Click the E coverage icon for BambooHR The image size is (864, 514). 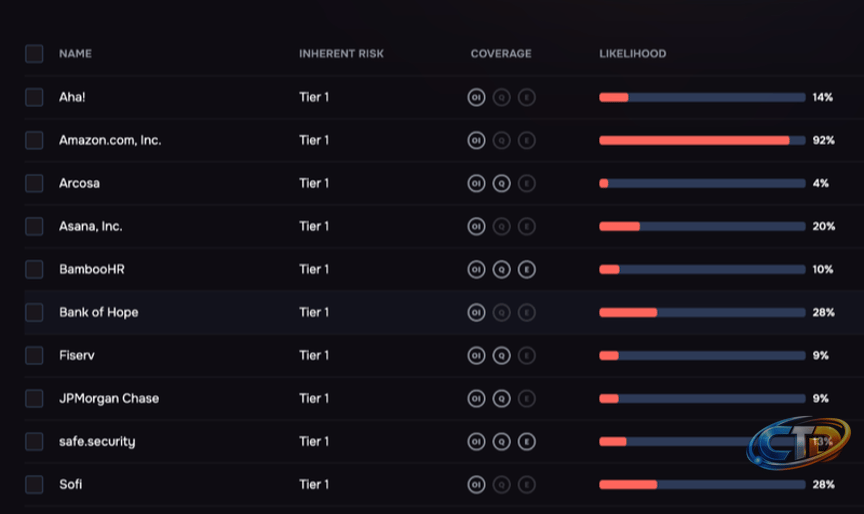(527, 269)
